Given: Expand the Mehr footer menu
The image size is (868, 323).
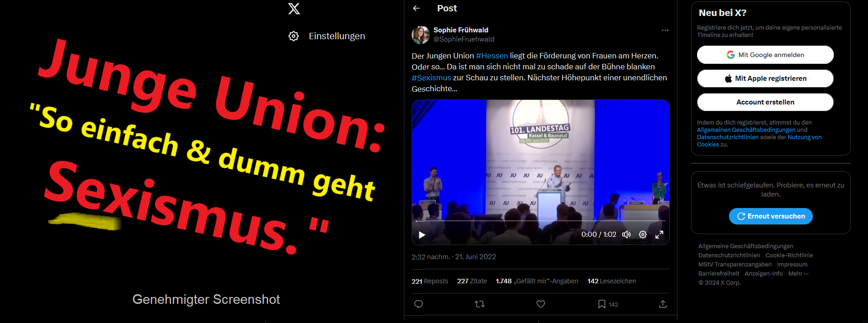Looking at the screenshot, I should coord(798,274).
